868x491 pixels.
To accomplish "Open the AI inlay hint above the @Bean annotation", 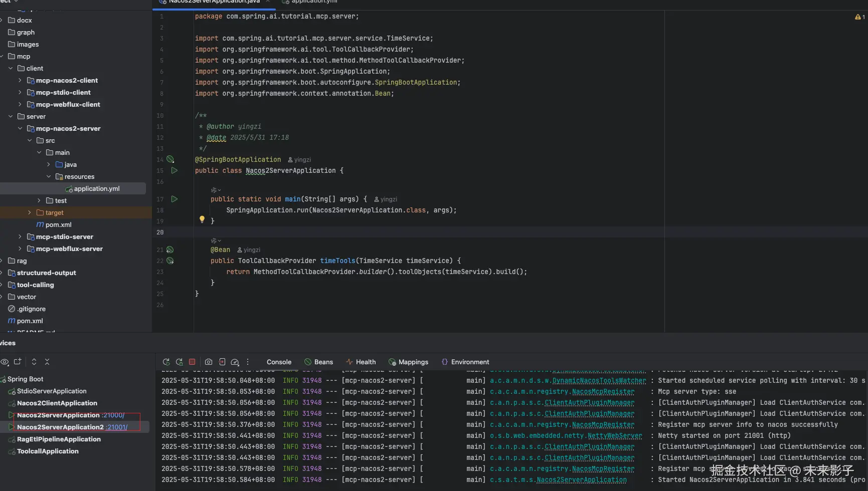I will (x=216, y=240).
